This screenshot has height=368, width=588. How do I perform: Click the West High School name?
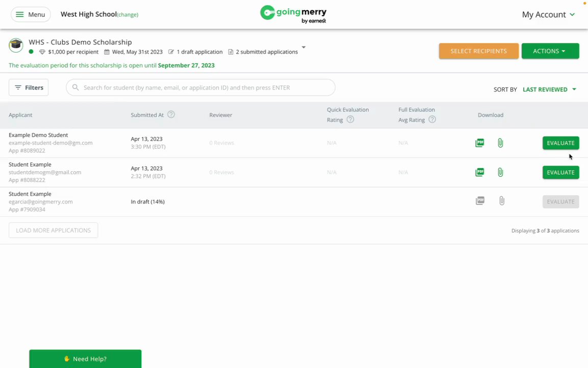pos(88,14)
